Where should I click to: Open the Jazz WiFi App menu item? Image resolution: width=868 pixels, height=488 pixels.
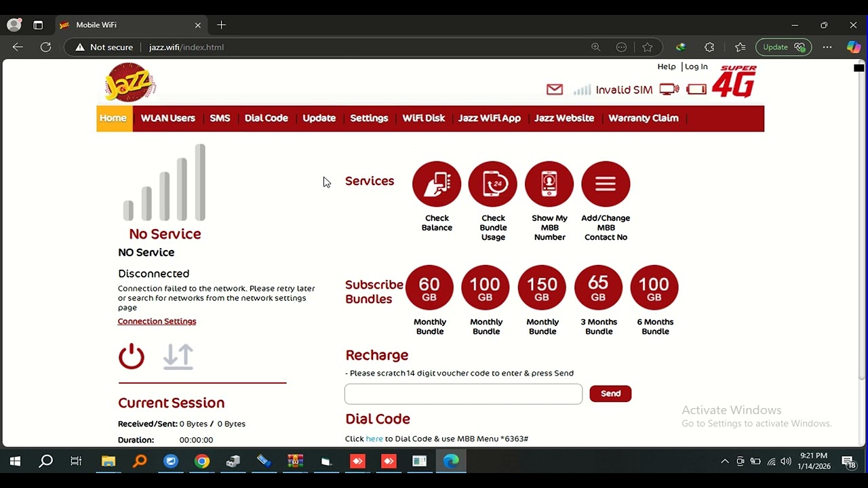[489, 118]
